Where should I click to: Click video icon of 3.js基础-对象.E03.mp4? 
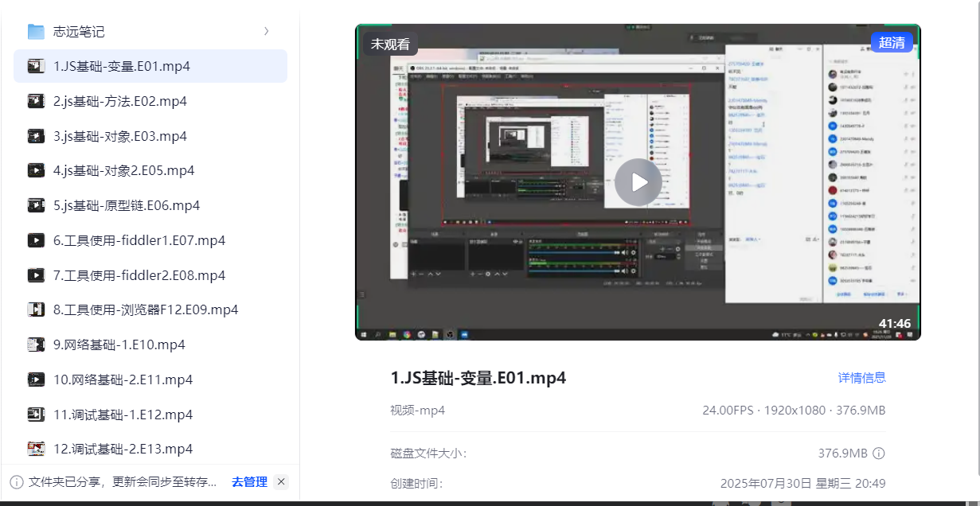[x=36, y=136]
